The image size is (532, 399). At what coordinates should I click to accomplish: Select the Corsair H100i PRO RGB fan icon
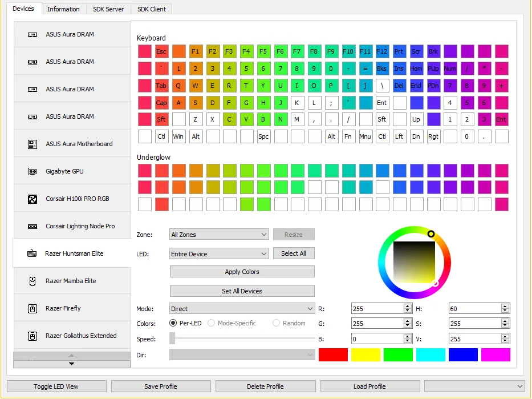33,199
